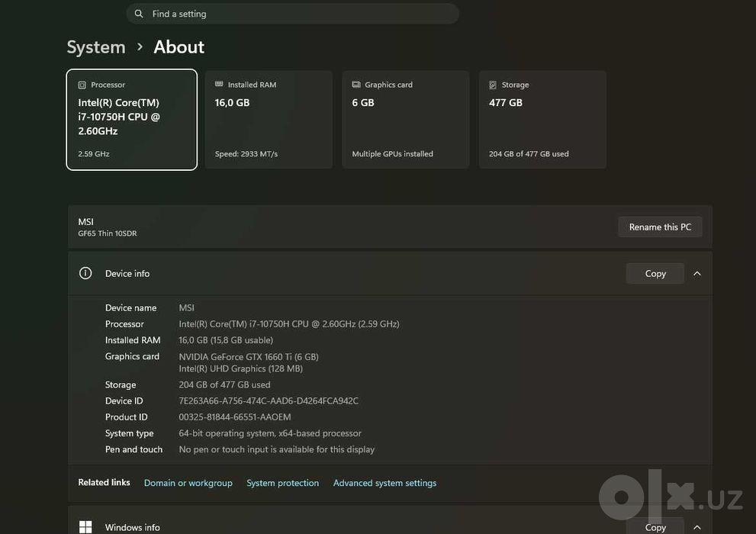Open the Graphics card tile
This screenshot has height=534, width=756.
point(406,120)
